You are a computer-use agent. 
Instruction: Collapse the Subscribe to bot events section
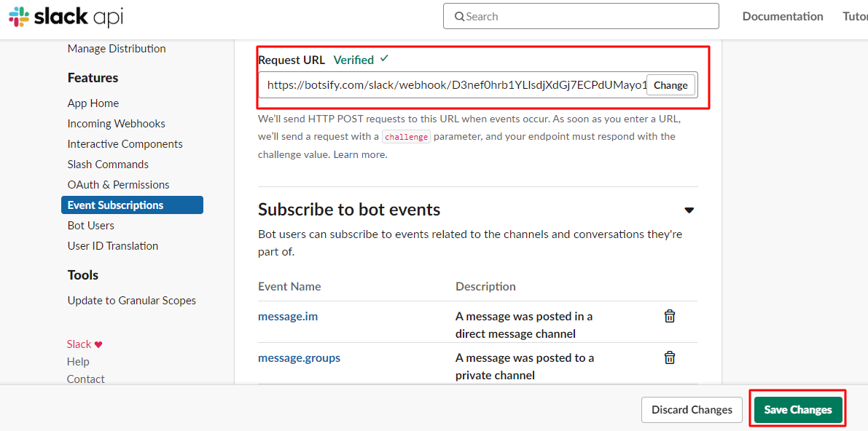coord(689,210)
